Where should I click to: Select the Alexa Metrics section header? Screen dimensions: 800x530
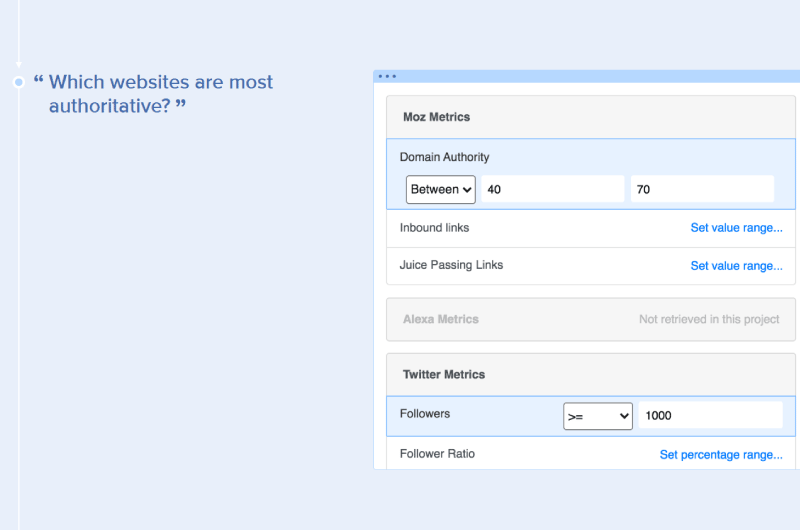point(591,319)
